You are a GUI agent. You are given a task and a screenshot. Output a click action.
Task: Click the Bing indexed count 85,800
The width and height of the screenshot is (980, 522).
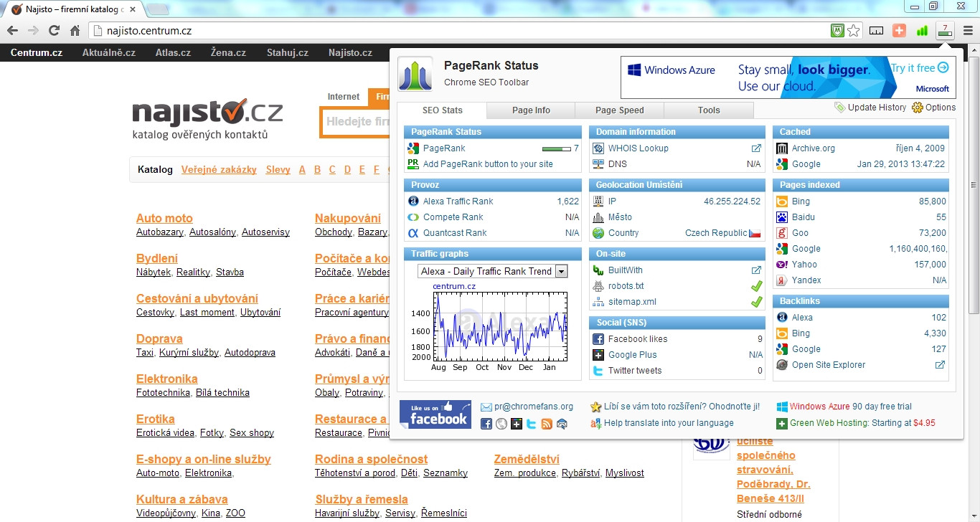(x=933, y=201)
